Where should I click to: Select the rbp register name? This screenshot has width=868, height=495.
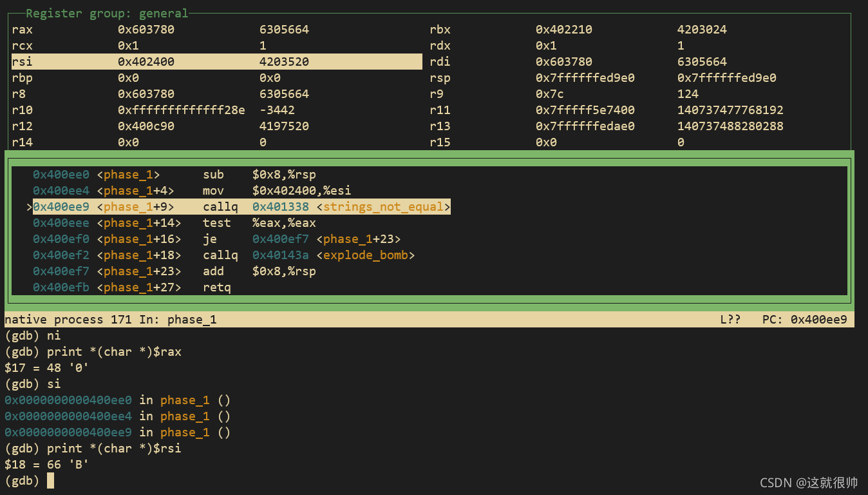(x=22, y=78)
